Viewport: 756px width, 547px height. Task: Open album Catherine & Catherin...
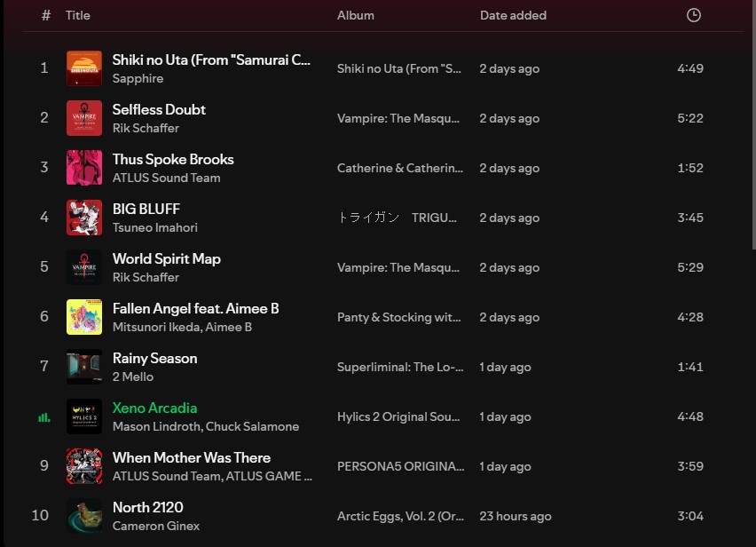coord(399,168)
